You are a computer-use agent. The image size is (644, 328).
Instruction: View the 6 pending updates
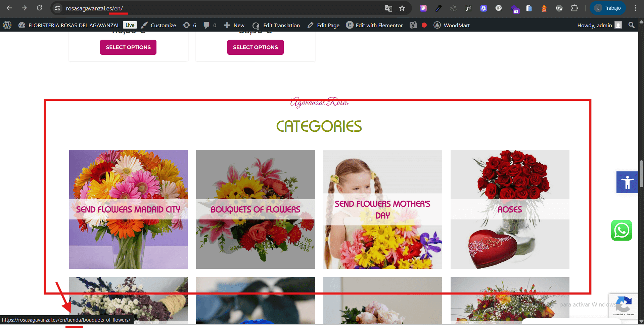[189, 25]
